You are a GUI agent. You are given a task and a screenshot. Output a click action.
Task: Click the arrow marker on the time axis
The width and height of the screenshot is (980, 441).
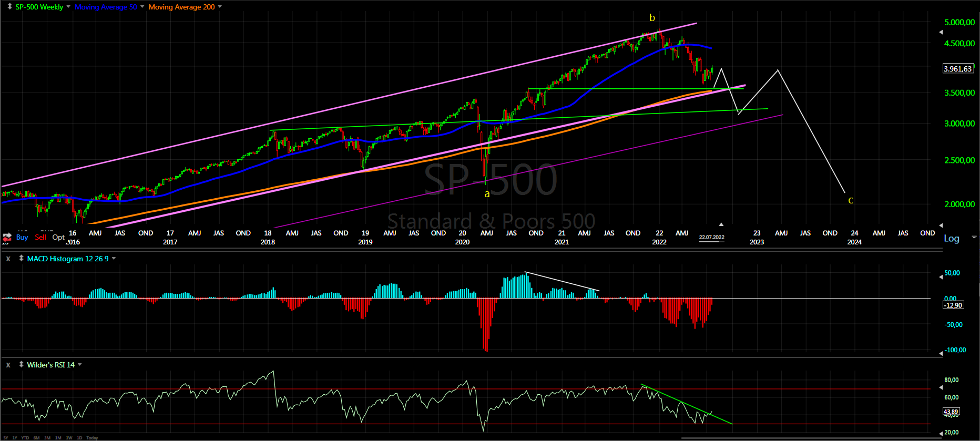721,224
